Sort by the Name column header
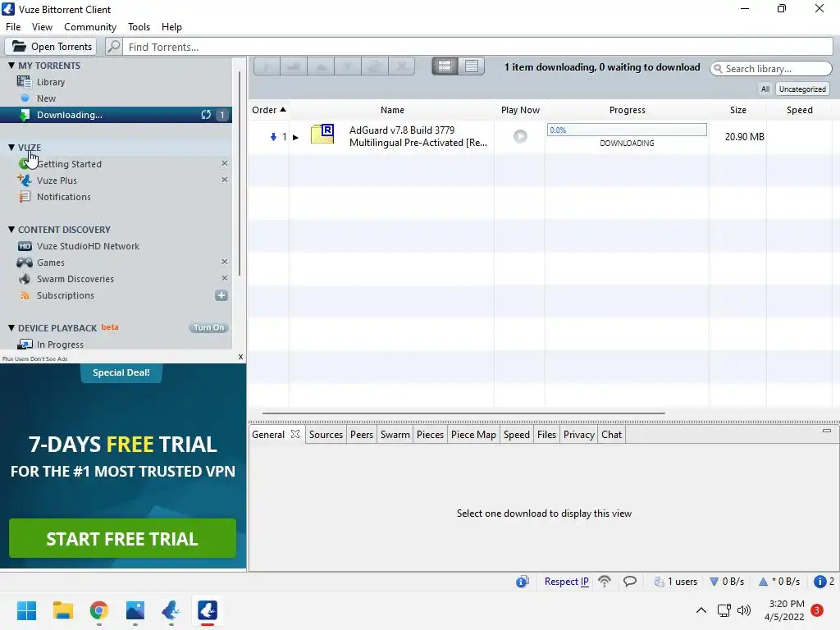Screen dimensions: 840x630 (392, 110)
